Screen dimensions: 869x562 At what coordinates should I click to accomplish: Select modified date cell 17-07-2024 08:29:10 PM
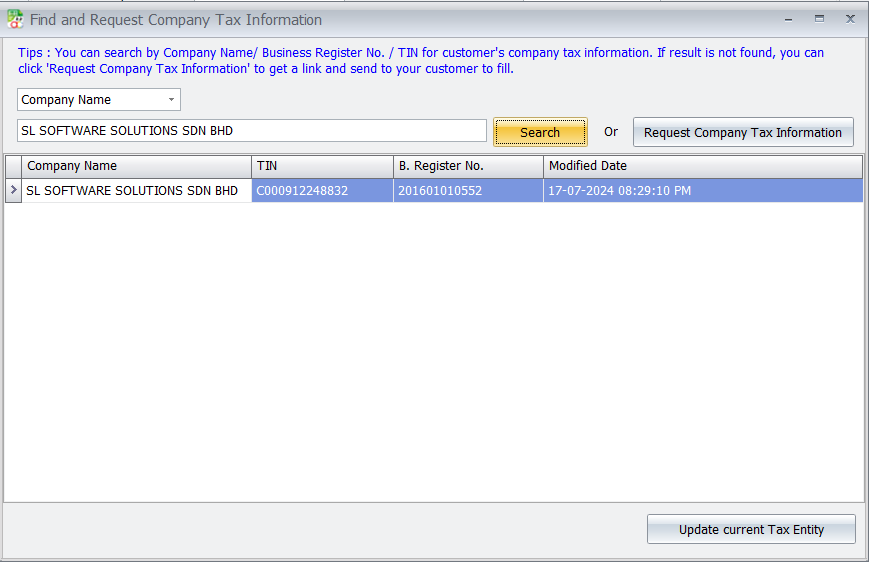point(703,191)
